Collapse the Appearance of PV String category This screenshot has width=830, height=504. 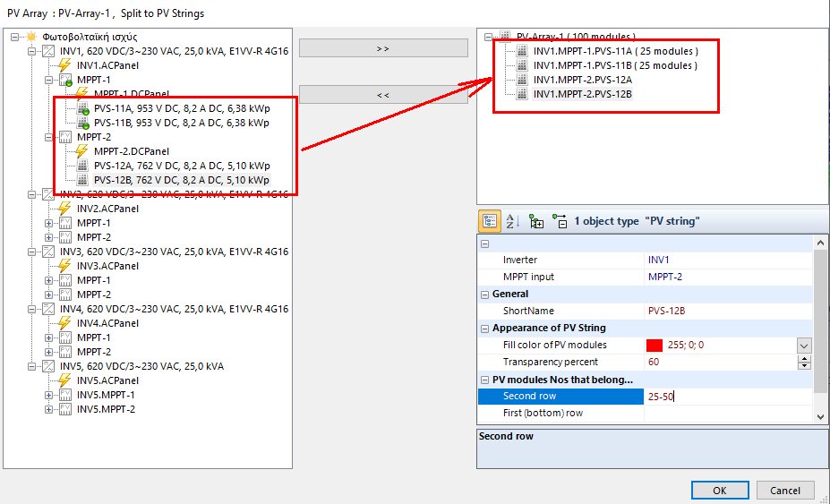click(x=484, y=328)
